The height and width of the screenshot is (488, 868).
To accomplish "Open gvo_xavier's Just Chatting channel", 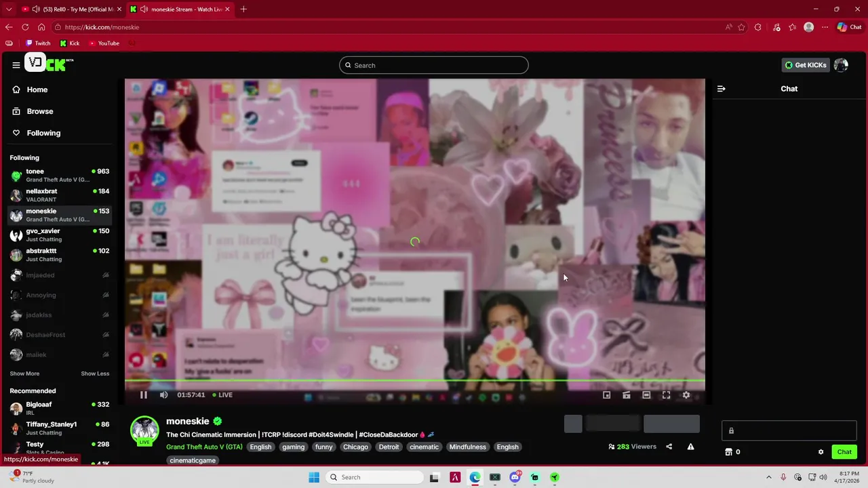I will pos(60,235).
